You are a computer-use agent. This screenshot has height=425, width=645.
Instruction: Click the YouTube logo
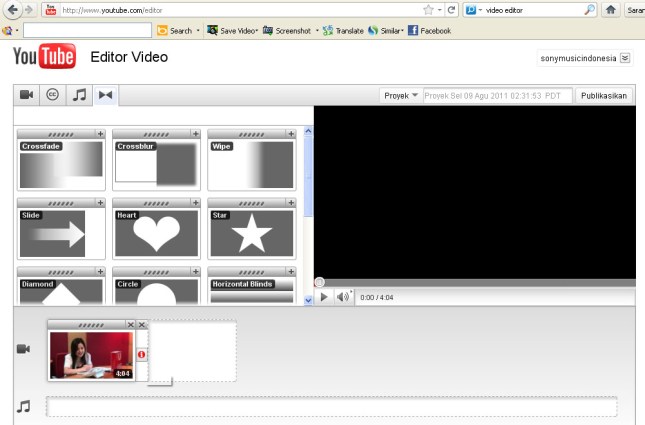(x=44, y=58)
